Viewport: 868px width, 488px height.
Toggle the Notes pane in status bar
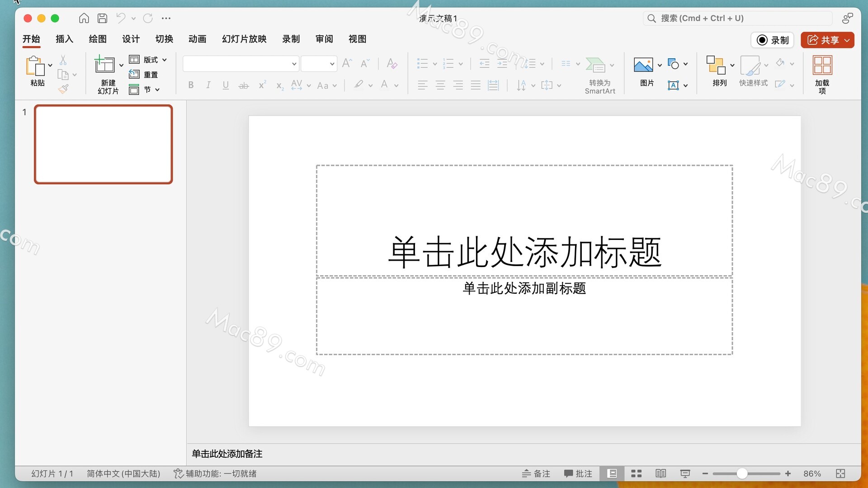(536, 474)
